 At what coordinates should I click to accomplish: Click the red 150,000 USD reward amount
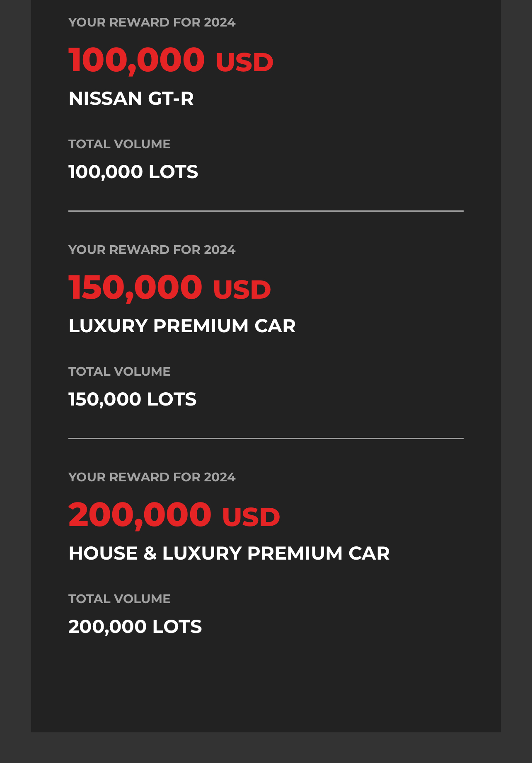169,288
